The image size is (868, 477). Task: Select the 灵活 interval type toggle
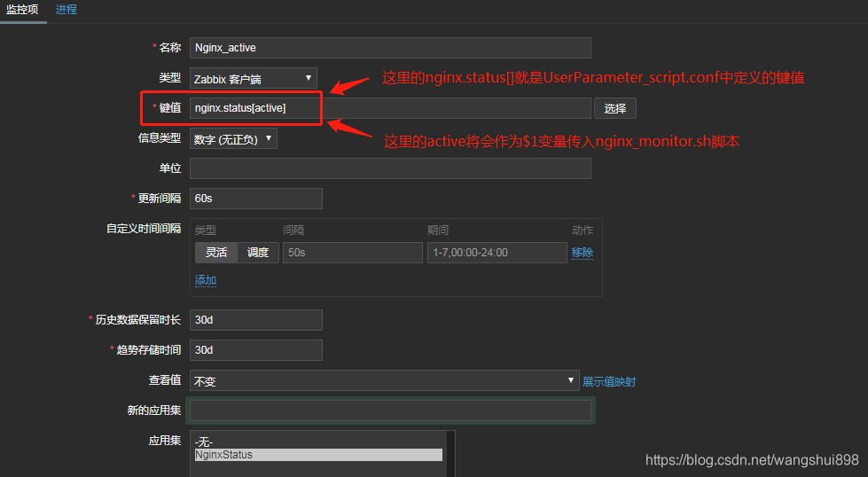[216, 253]
